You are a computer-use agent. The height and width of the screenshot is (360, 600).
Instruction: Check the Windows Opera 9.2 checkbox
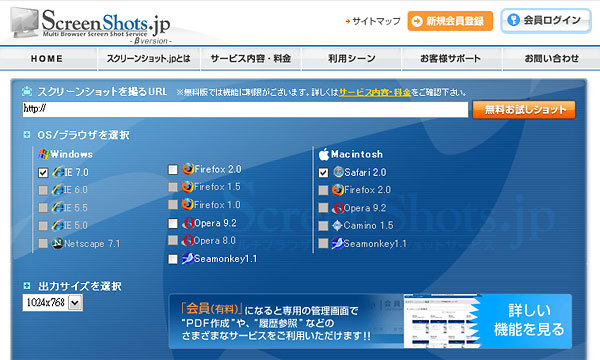pyautogui.click(x=173, y=223)
